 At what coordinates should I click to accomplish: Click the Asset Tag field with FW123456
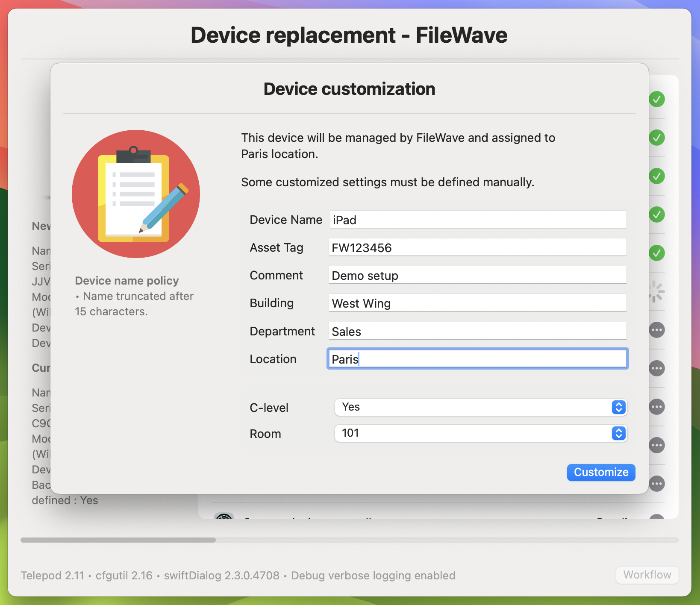pos(478,247)
